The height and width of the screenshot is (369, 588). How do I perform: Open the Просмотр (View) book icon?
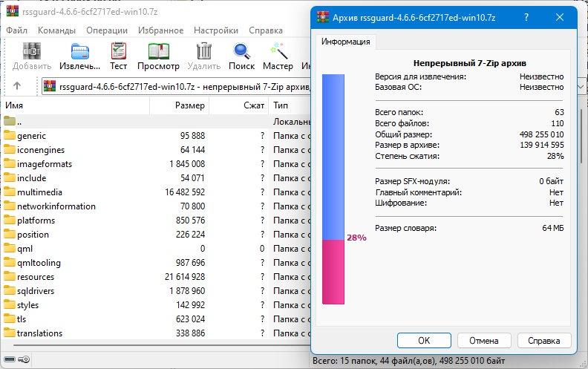point(158,51)
